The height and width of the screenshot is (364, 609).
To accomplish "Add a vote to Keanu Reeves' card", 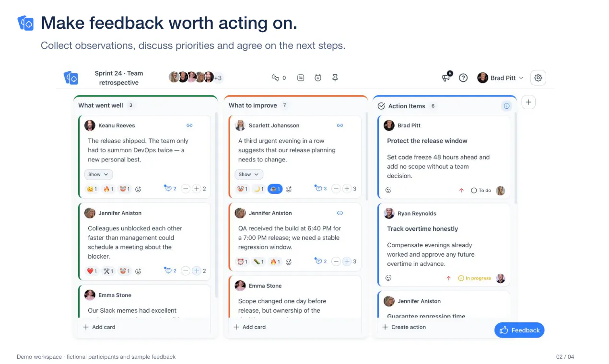I will [196, 189].
